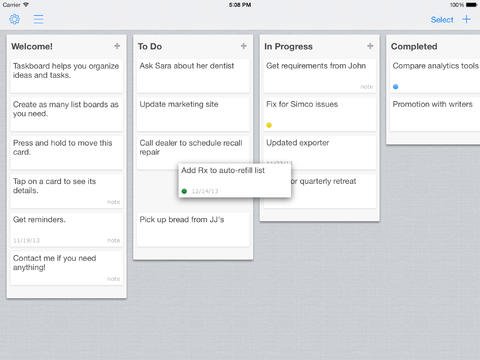Select the 'Add Rx to auto-refill list' card
480x360 pixels.
pyautogui.click(x=235, y=180)
